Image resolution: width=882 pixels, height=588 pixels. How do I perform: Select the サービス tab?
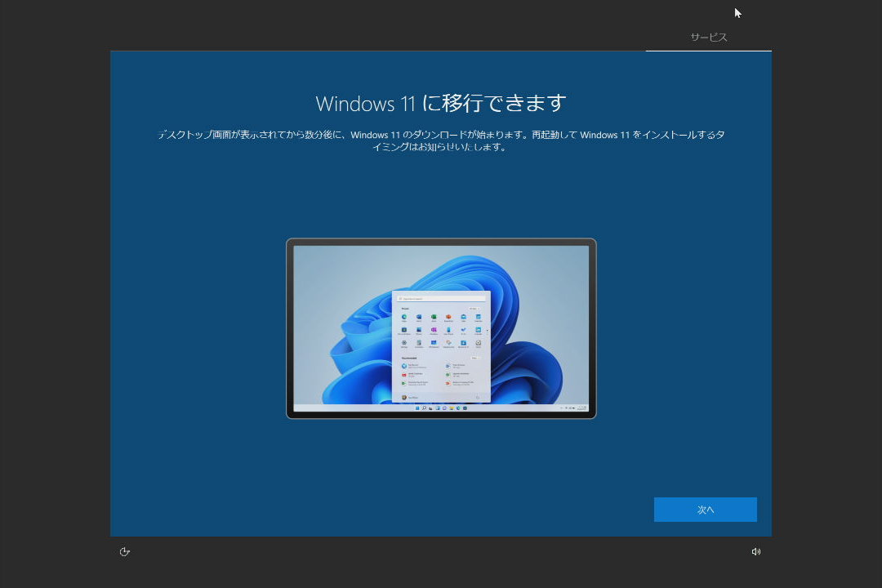(708, 38)
